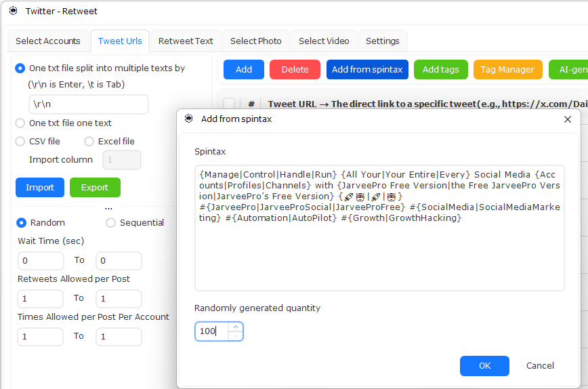Cancel the spintax dialog
The width and height of the screenshot is (588, 389).
click(x=540, y=366)
